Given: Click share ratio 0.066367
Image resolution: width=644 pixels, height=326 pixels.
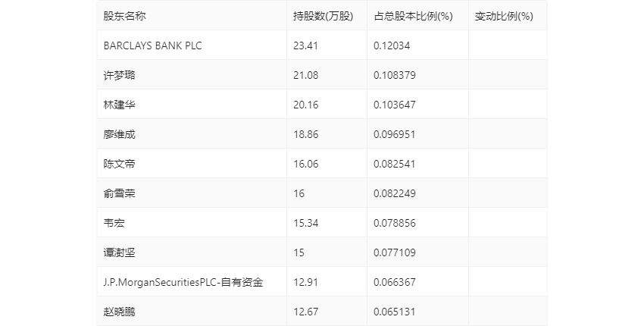Looking at the screenshot, I should 395,283.
